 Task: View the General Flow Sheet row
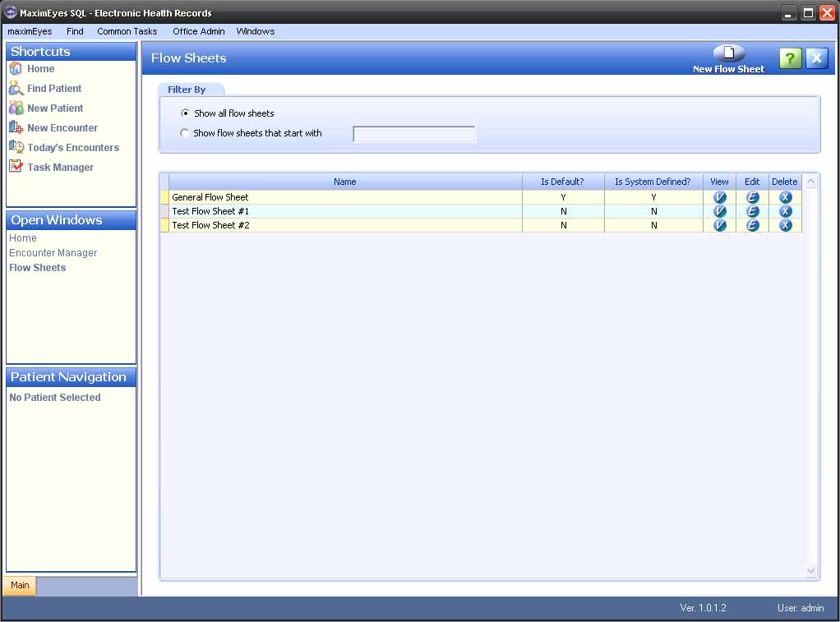tap(719, 197)
